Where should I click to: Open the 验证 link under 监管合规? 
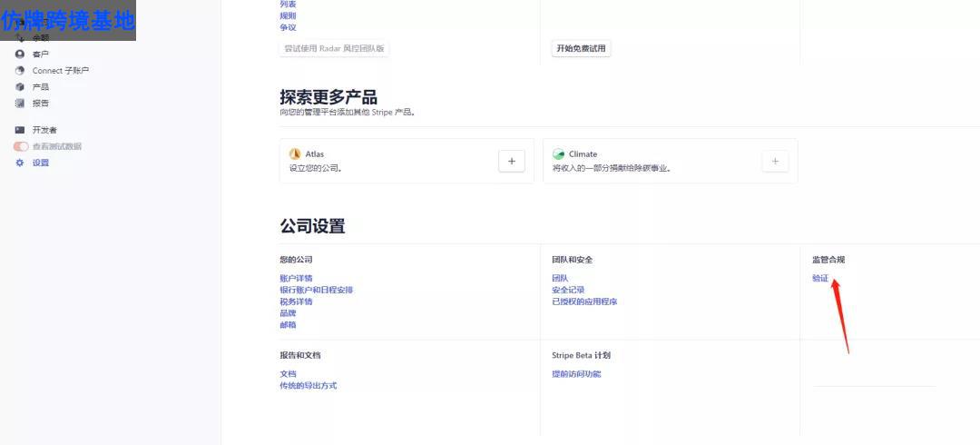click(x=820, y=278)
